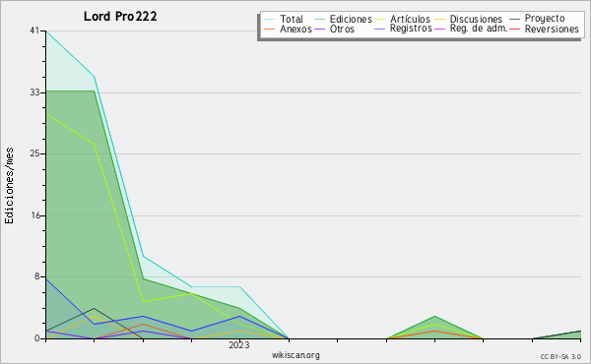The height and width of the screenshot is (364, 591).
Task: Click the red Reversiones legend line swatch
Action: (515, 29)
